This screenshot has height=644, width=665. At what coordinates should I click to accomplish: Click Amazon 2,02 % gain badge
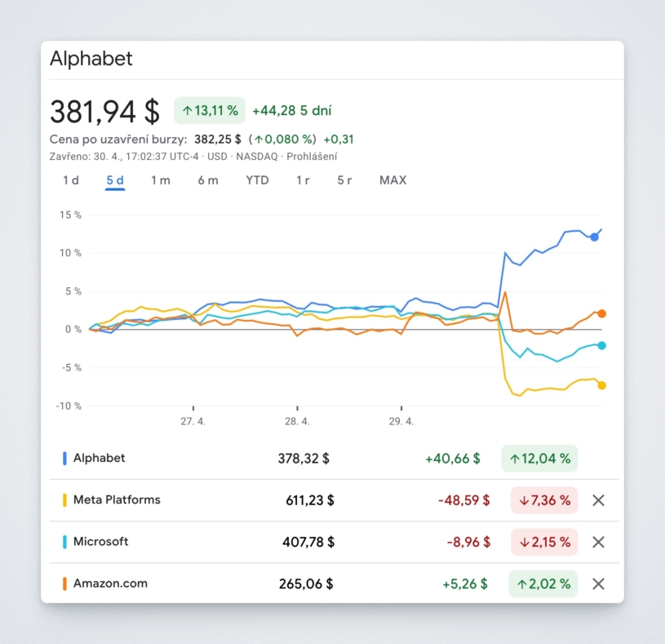[543, 584]
